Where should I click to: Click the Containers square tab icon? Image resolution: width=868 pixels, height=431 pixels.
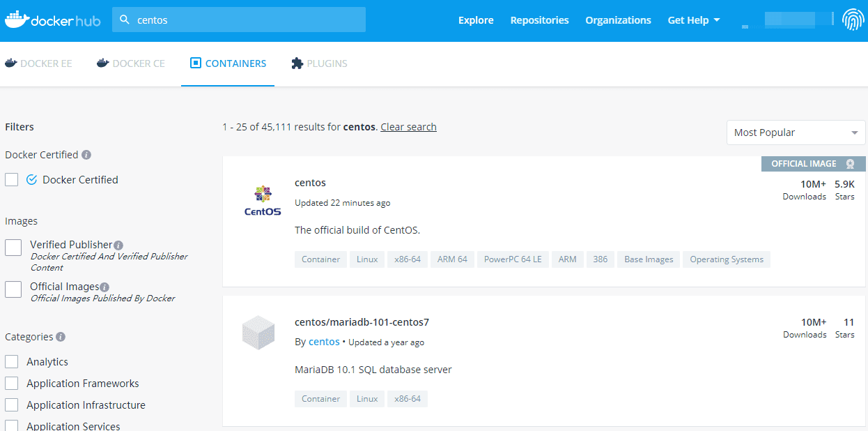[x=196, y=63]
